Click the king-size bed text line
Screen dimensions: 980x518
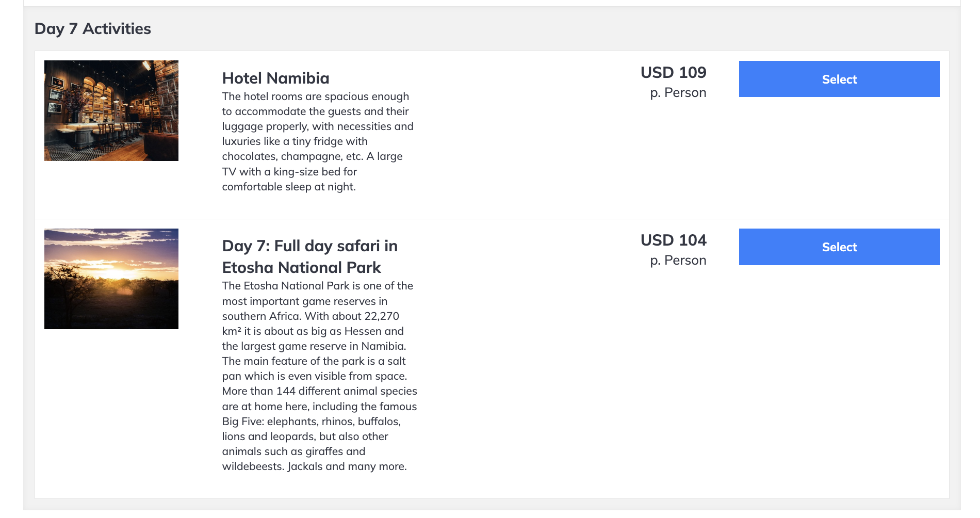tap(289, 172)
